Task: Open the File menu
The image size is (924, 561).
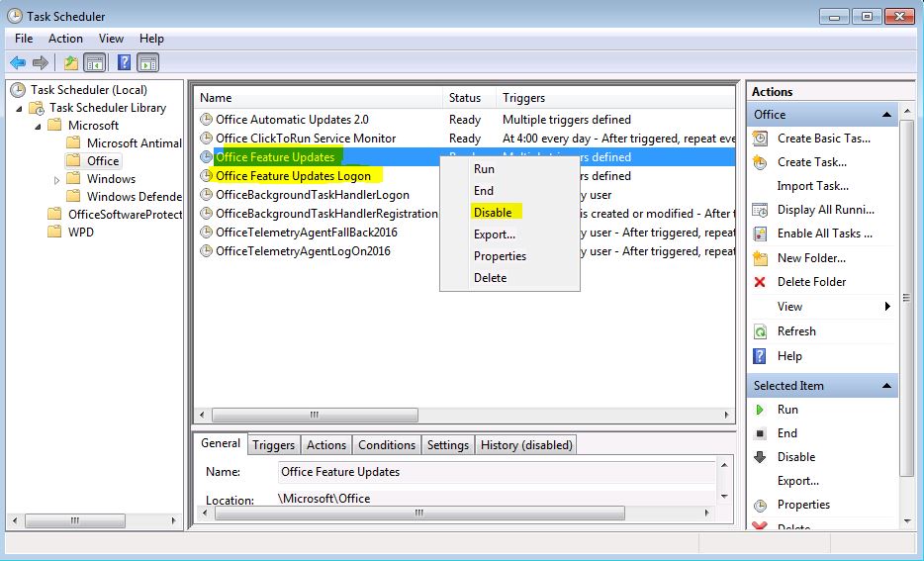Action: point(24,39)
